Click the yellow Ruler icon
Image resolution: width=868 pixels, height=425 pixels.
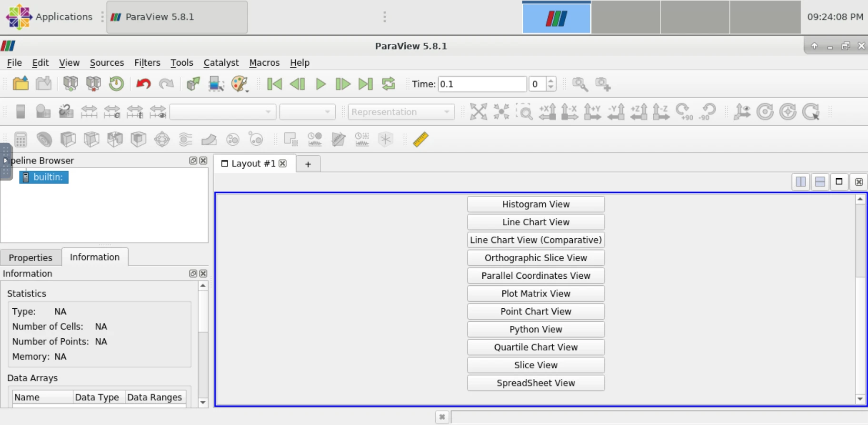421,139
